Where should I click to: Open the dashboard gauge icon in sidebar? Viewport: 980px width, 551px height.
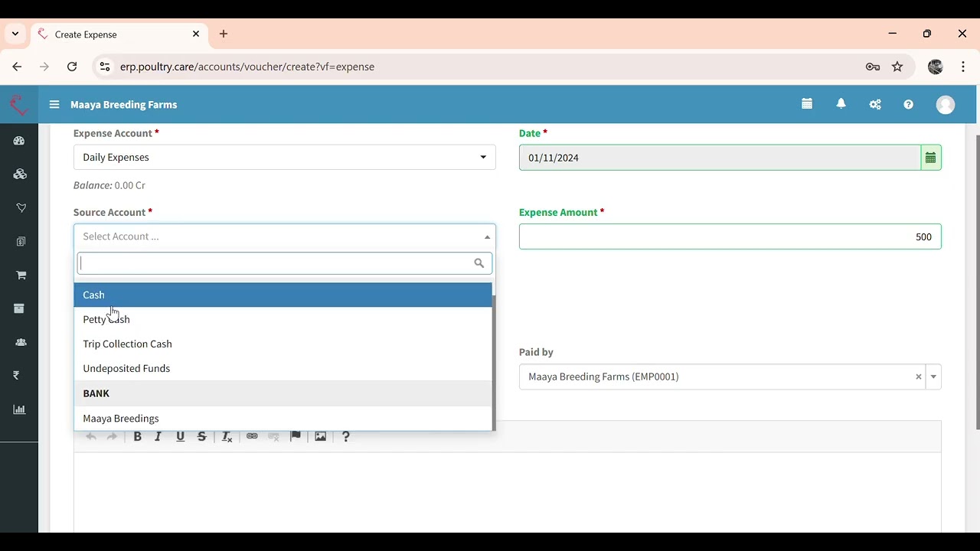point(19,141)
